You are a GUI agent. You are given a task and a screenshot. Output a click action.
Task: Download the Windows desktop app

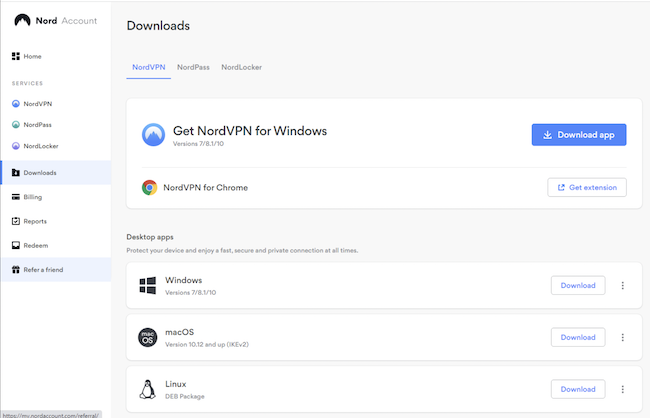[x=578, y=285]
